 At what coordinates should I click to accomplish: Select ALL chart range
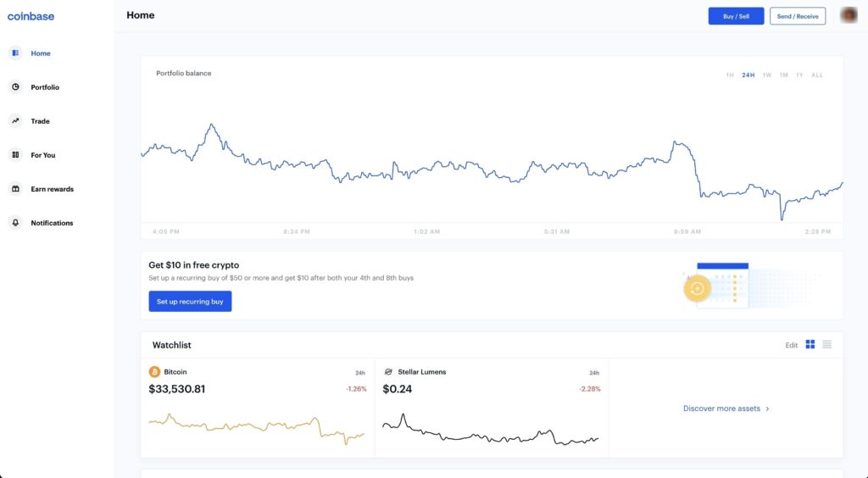817,75
